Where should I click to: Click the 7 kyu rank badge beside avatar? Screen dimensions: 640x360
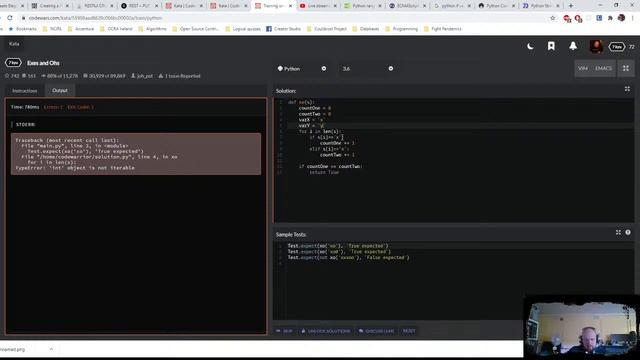click(617, 47)
